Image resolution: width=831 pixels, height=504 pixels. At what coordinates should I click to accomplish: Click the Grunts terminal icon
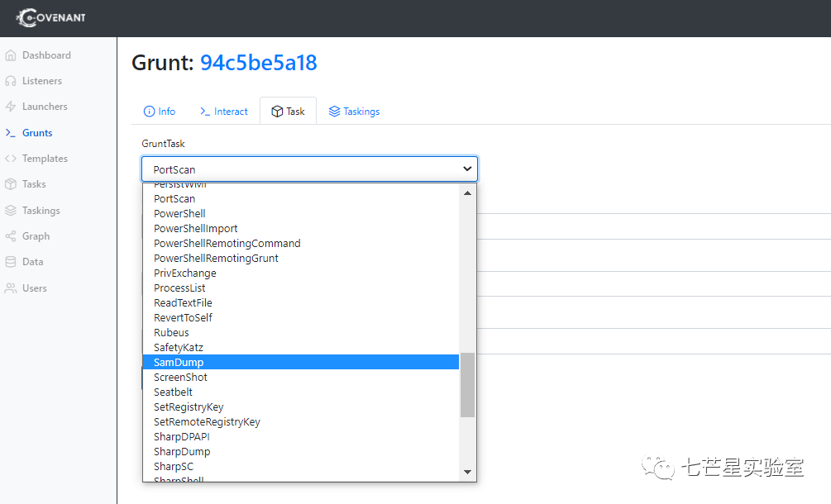click(x=11, y=133)
